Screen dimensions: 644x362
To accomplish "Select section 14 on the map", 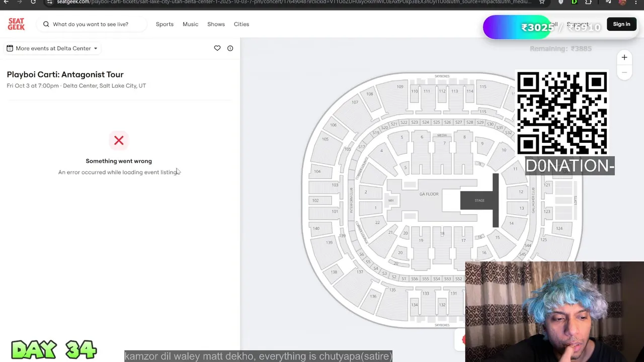I will click(512, 223).
